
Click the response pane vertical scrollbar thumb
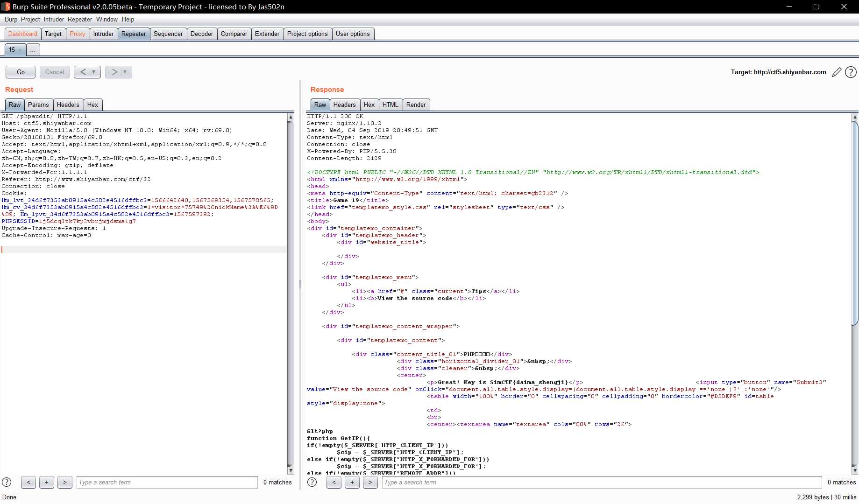[855, 223]
